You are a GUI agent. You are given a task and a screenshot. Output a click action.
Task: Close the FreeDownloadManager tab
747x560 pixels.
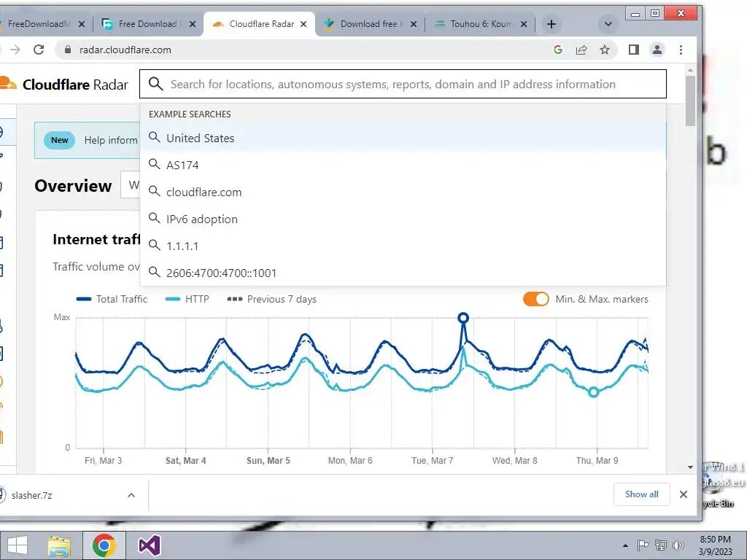coord(82,24)
